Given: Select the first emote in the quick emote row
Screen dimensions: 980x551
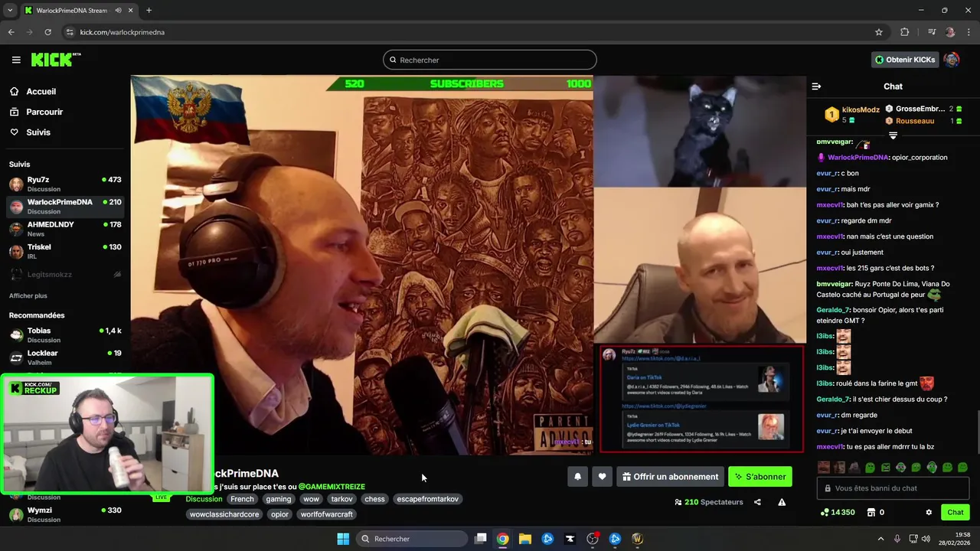Looking at the screenshot, I should [x=823, y=467].
